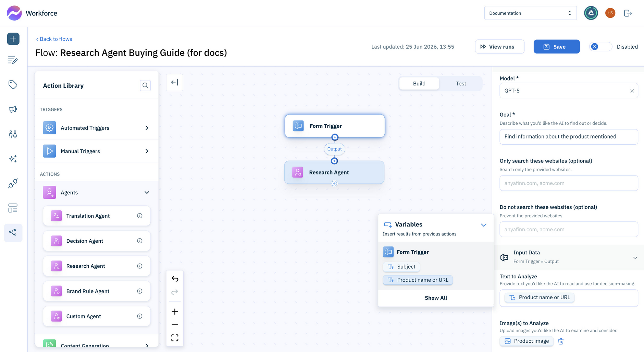Show info for Brand Rule Agent
The height and width of the screenshot is (352, 644).
pyautogui.click(x=140, y=291)
